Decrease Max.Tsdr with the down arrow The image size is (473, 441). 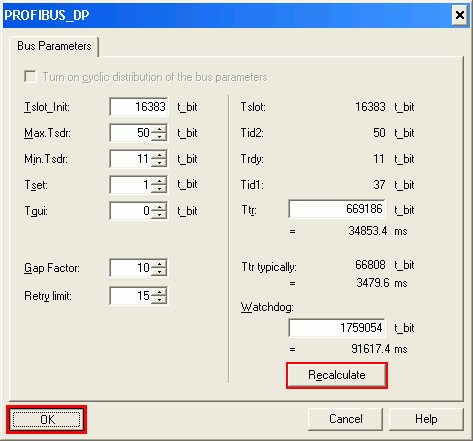(159, 137)
